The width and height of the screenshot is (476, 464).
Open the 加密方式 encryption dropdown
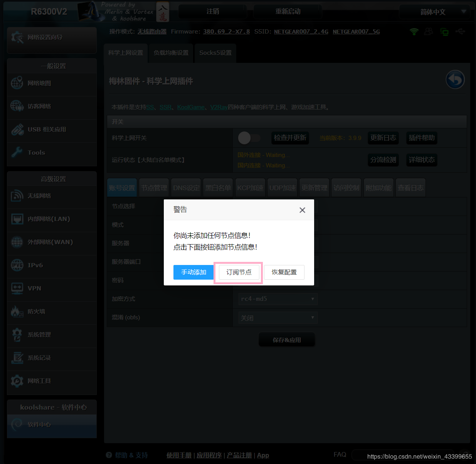pos(277,299)
